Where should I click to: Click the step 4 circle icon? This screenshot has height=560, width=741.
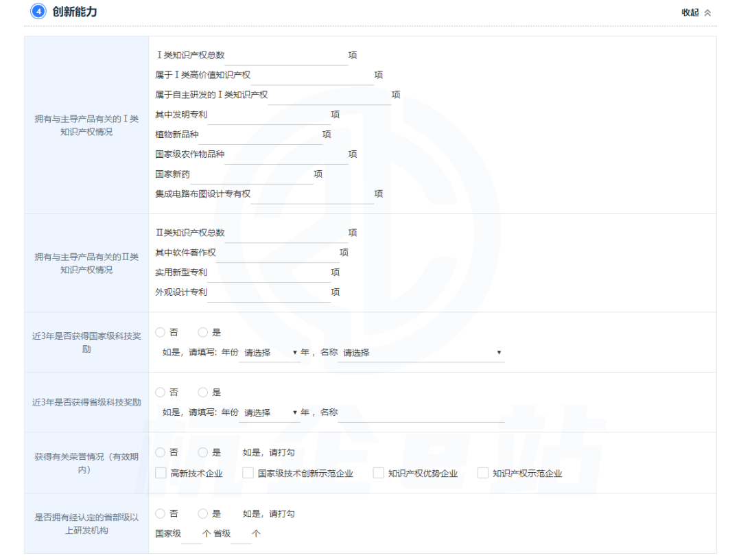click(x=38, y=12)
